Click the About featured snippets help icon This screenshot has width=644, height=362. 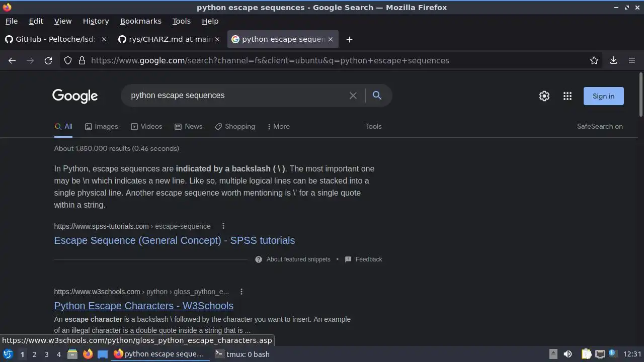[259, 259]
